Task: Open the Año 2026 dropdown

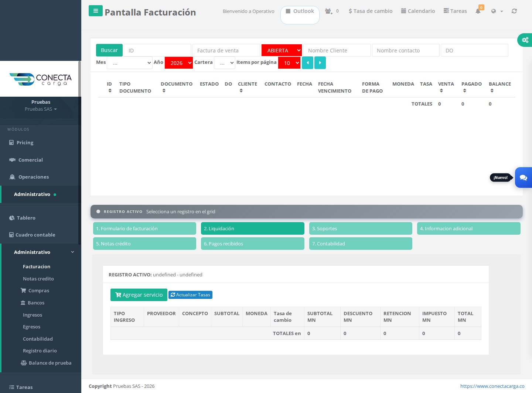Action: 179,63
